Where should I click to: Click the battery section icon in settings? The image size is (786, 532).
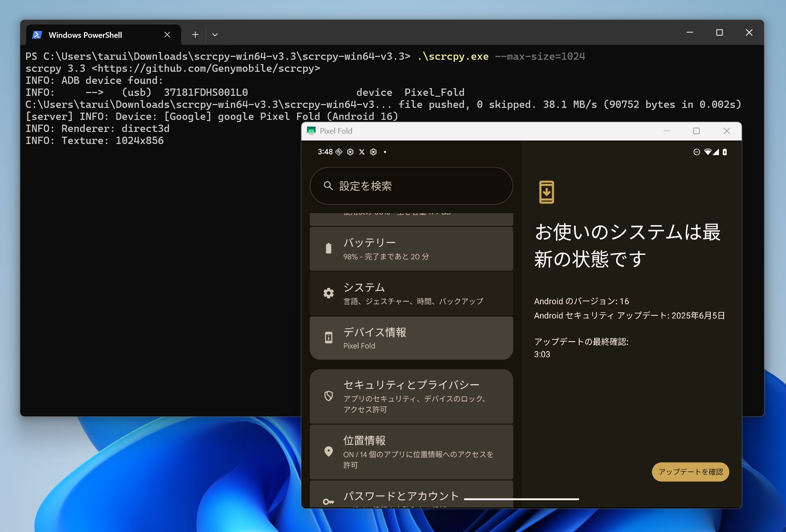coord(329,248)
